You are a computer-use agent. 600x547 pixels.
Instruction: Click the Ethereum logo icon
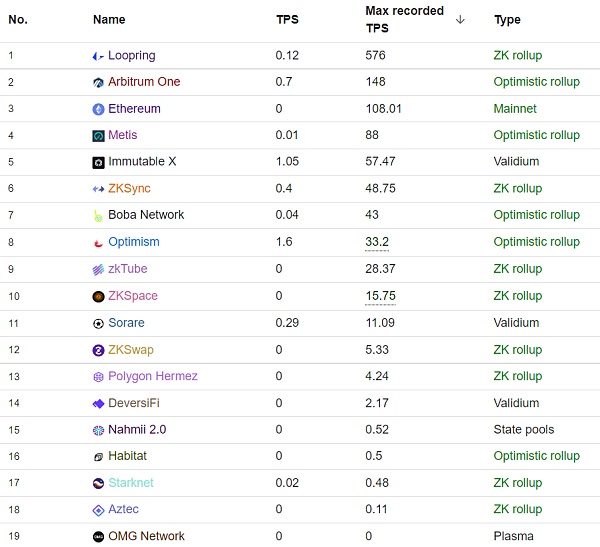click(x=98, y=109)
